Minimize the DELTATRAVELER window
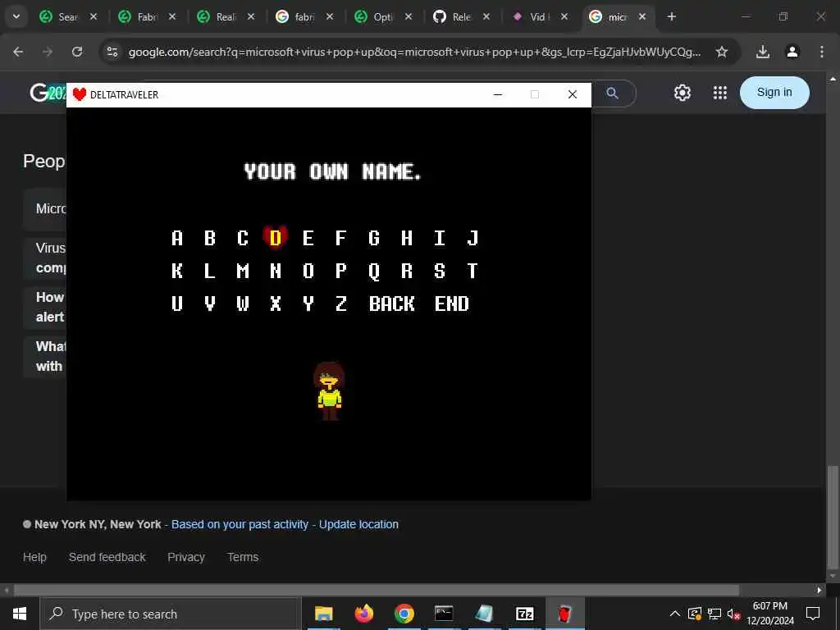Viewport: 840px width, 630px height. [x=498, y=94]
